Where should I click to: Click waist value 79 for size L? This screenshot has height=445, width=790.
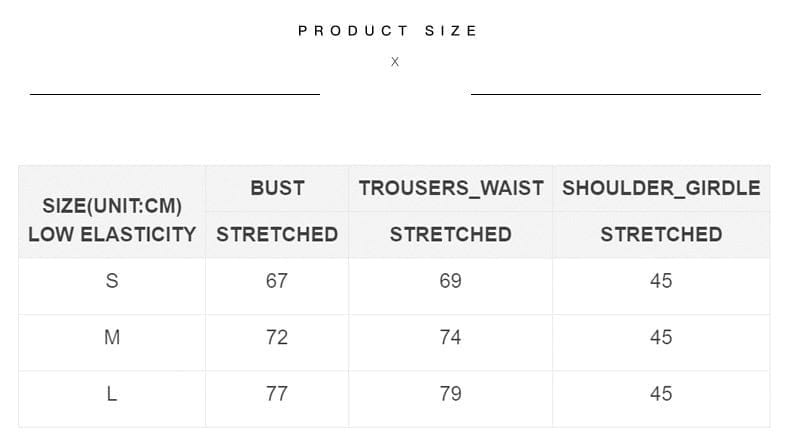click(x=451, y=394)
